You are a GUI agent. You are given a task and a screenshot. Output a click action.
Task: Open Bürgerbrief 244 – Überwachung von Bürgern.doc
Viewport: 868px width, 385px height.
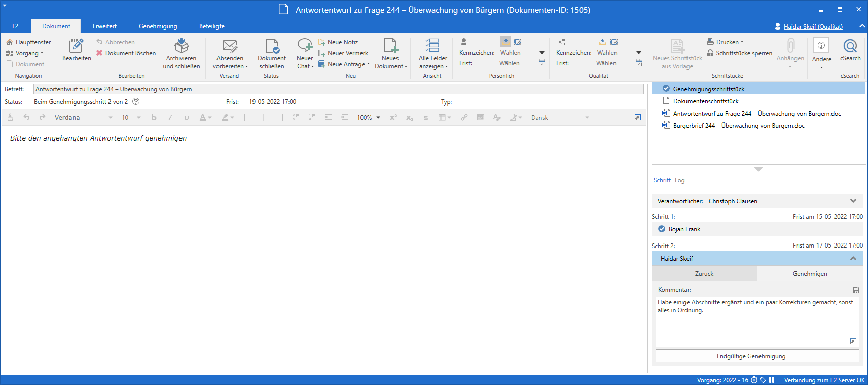(738, 125)
